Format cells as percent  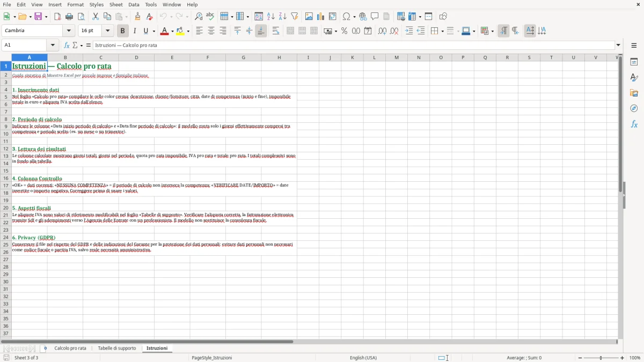click(x=344, y=31)
